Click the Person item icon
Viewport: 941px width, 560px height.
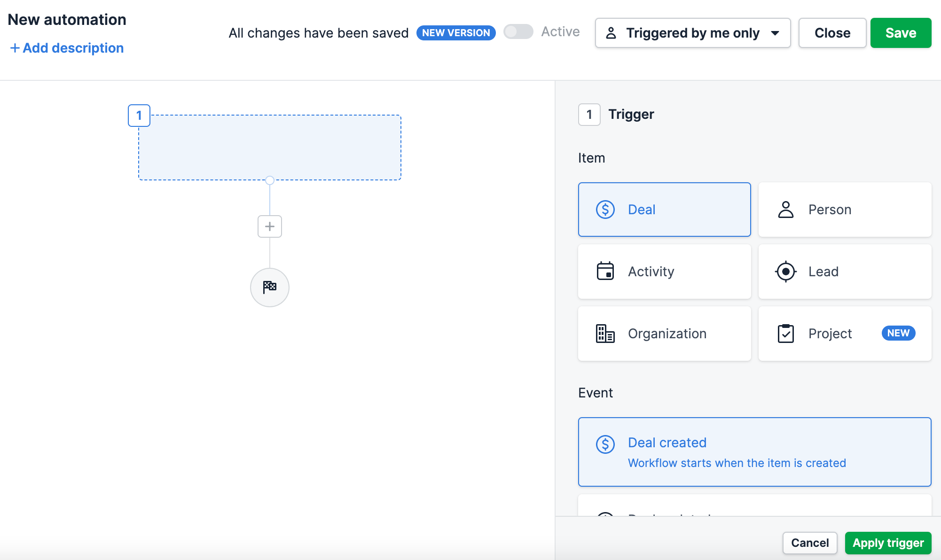[x=786, y=210]
